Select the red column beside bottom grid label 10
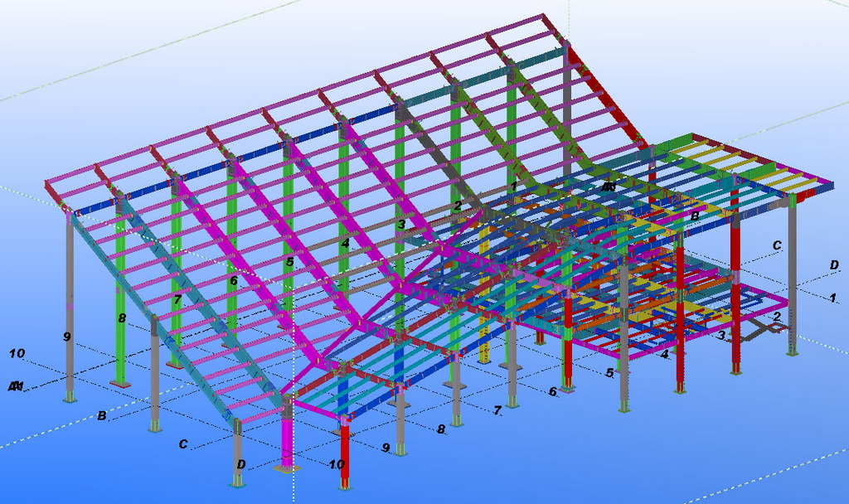 coord(346,456)
